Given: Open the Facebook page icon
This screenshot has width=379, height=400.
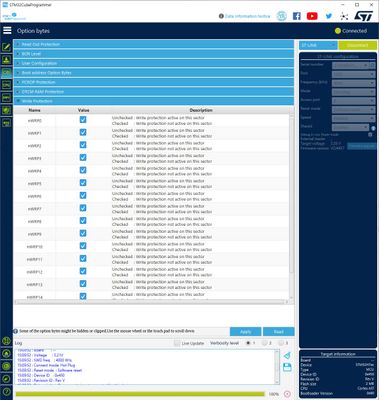Looking at the screenshot, I should tap(296, 16).
